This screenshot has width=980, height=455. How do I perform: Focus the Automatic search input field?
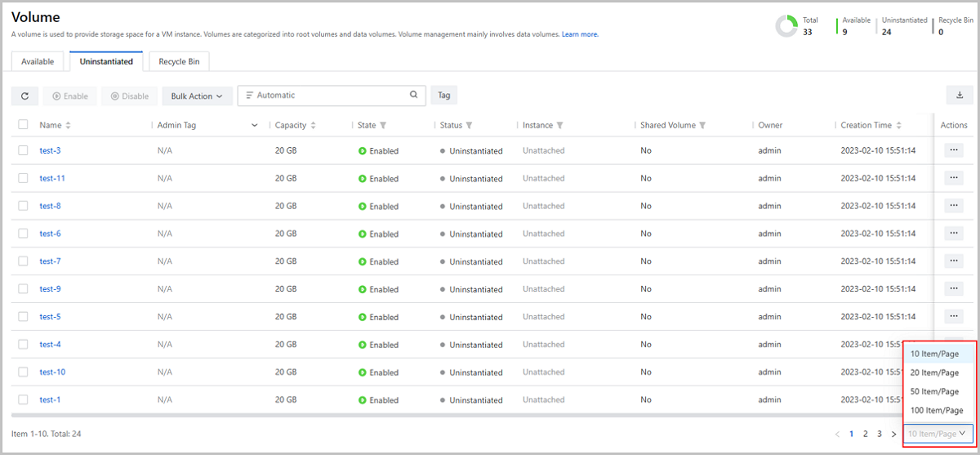click(327, 96)
